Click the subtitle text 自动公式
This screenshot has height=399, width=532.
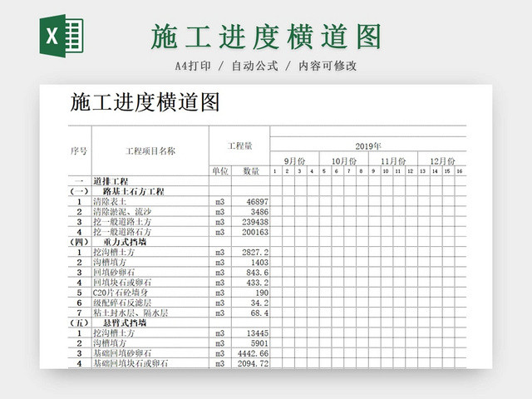[255, 66]
